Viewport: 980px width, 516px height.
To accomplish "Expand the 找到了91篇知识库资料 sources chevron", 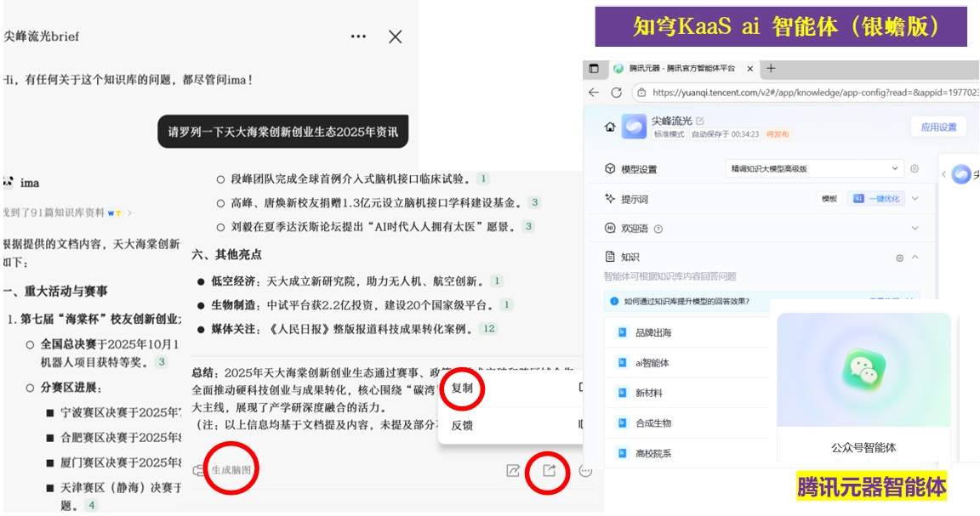I will 129,213.
